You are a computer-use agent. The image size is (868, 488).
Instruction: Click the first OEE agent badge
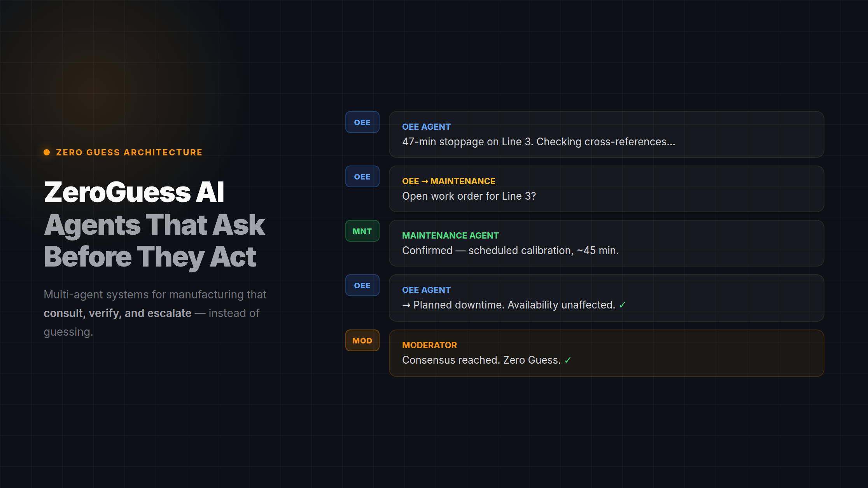tap(362, 122)
